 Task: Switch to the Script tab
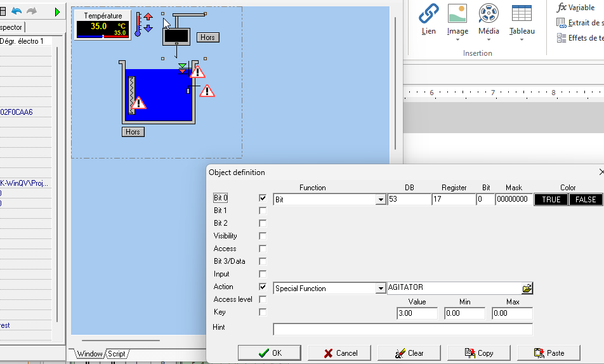click(116, 354)
